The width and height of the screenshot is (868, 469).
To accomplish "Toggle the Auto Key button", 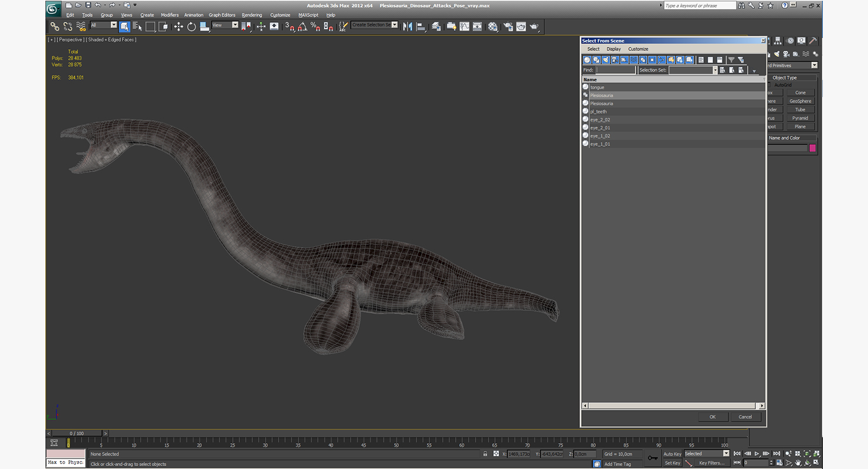I will [672, 454].
